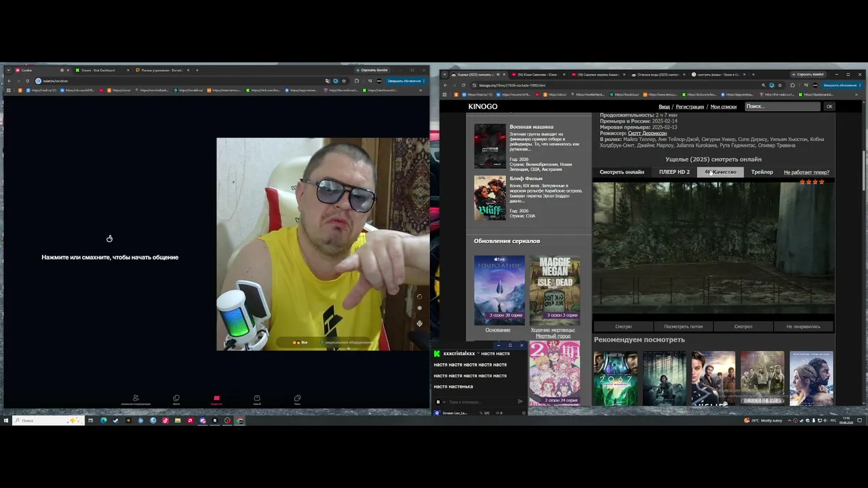Open the 2067 recommended movie poster

coord(616,378)
